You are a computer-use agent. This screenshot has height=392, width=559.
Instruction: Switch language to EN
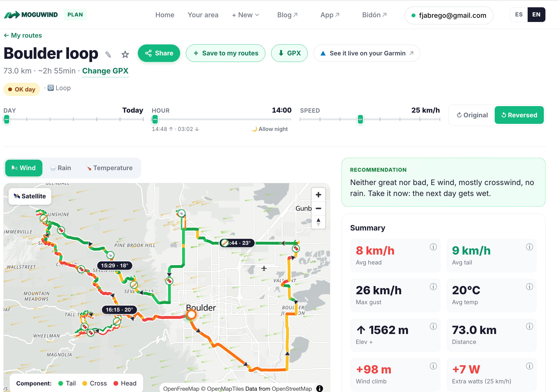[x=536, y=15]
